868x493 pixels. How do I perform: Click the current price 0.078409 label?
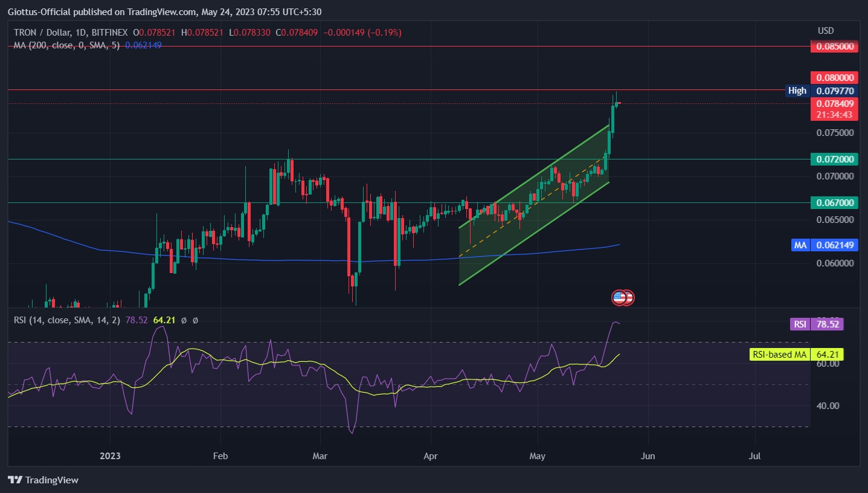click(x=834, y=104)
